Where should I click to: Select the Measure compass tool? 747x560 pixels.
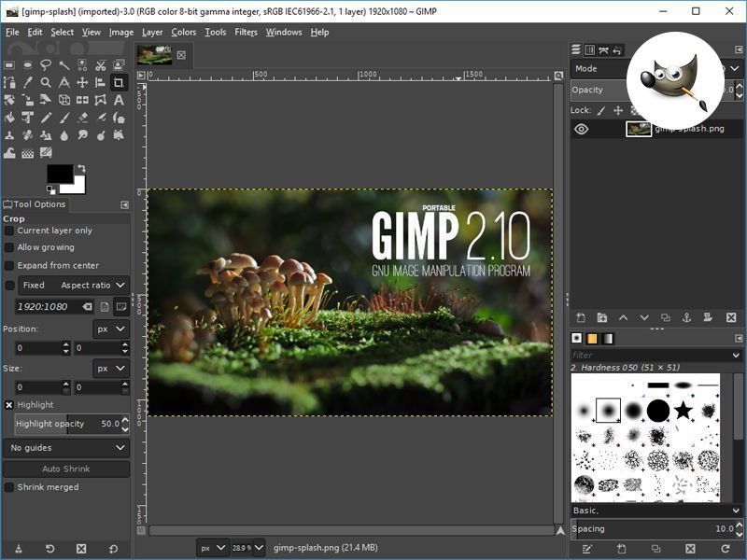63,82
